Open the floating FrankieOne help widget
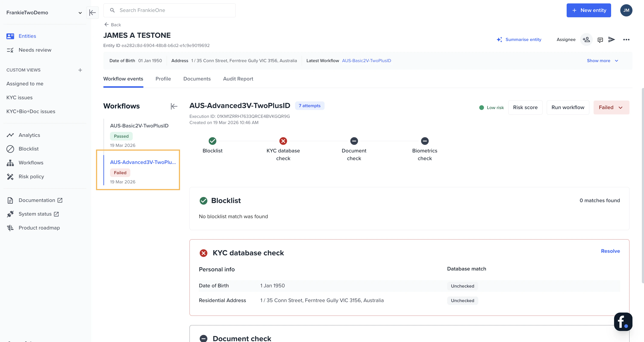This screenshot has width=644, height=342. (x=623, y=322)
